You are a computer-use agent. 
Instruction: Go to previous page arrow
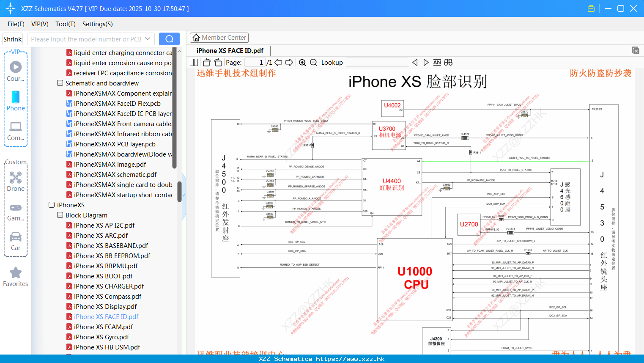(278, 62)
